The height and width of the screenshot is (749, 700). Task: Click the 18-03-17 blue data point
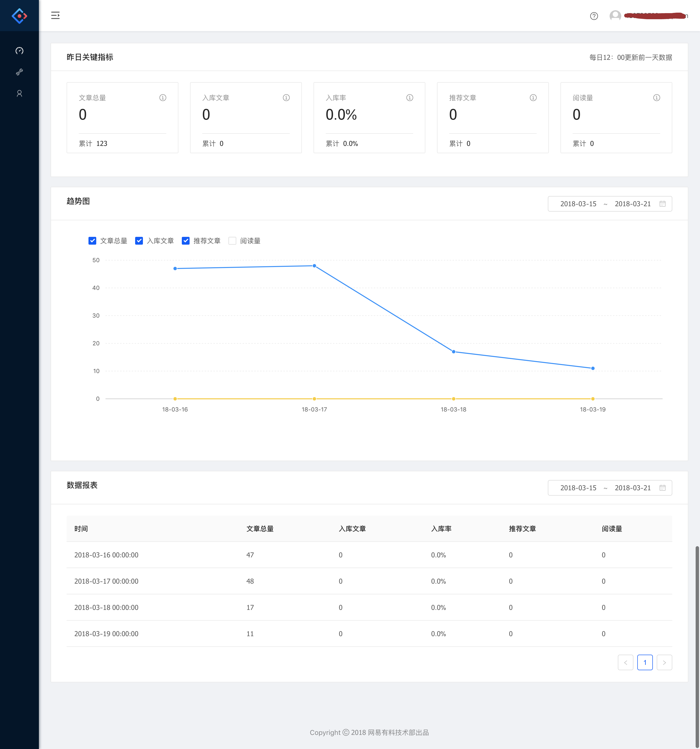coord(315,266)
